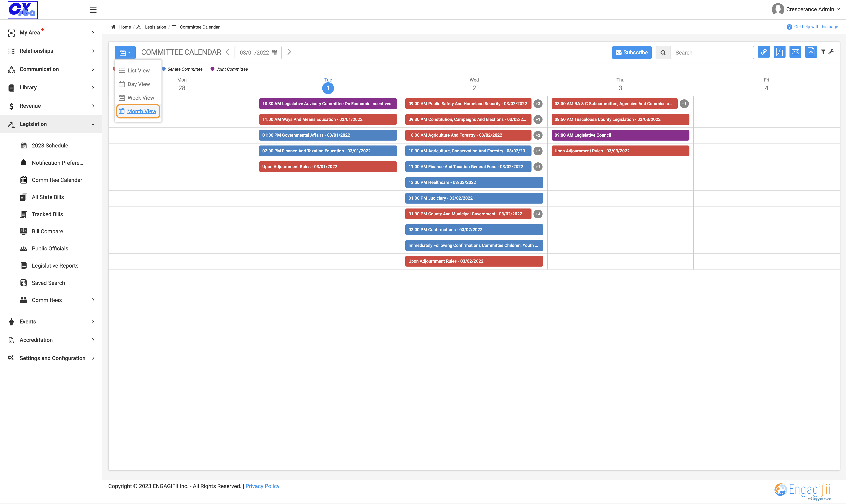Open the filter funnel icon
Image resolution: width=846 pixels, height=504 pixels.
point(823,52)
